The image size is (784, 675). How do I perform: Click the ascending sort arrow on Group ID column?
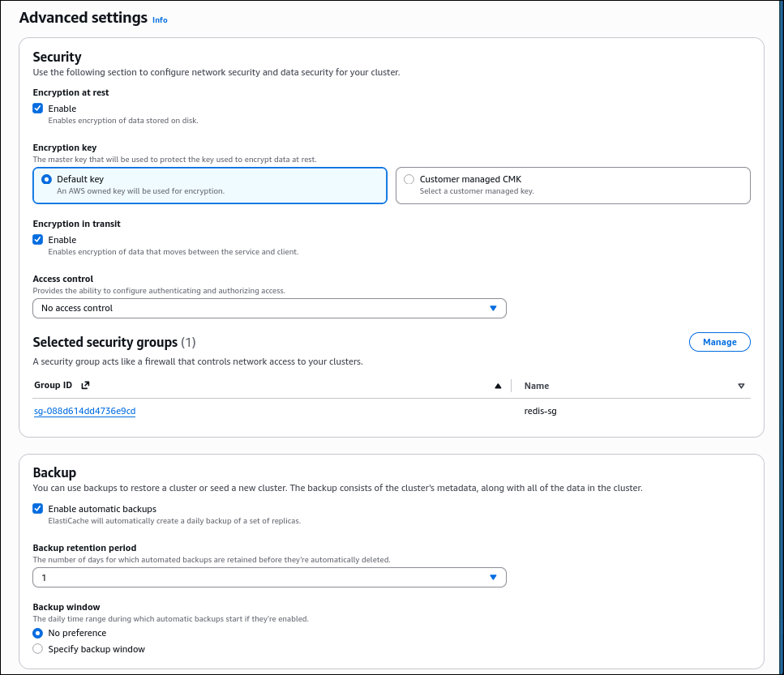498,386
